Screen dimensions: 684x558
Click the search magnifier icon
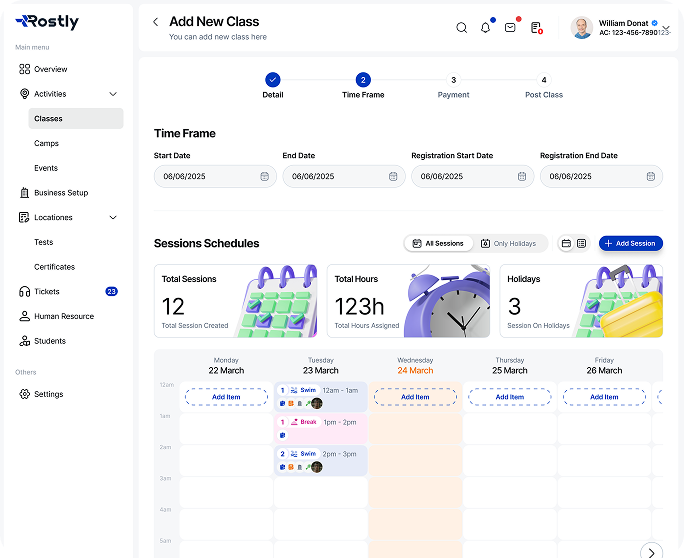(462, 28)
